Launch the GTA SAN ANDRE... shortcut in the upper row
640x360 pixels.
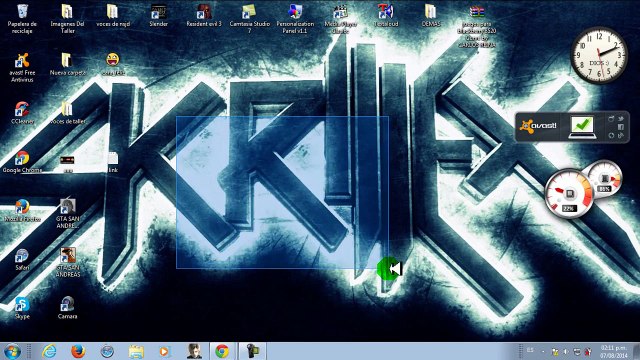(x=67, y=213)
